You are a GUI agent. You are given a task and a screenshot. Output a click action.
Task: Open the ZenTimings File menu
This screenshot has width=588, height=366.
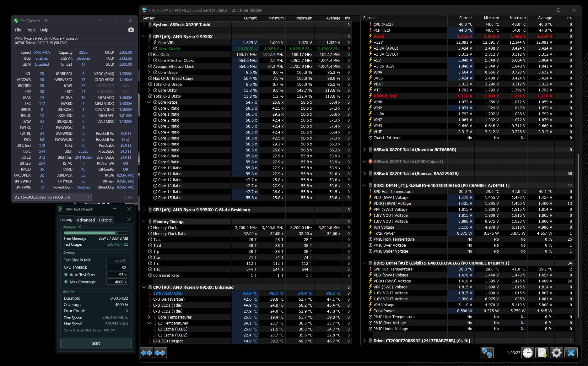tap(18, 30)
